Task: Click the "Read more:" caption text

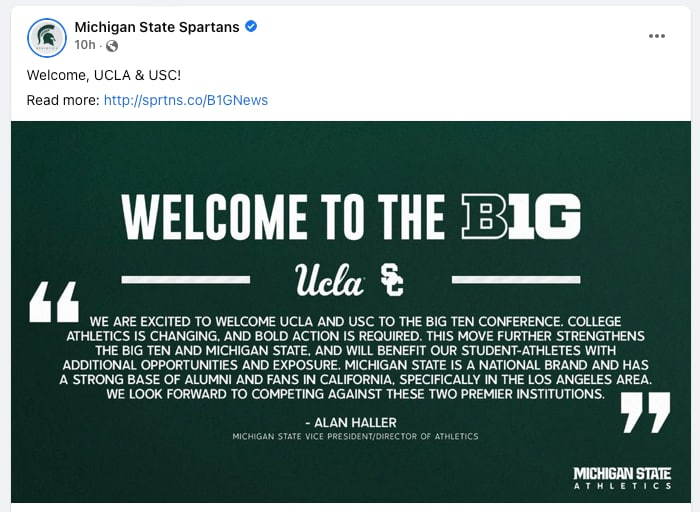Action: pos(63,100)
